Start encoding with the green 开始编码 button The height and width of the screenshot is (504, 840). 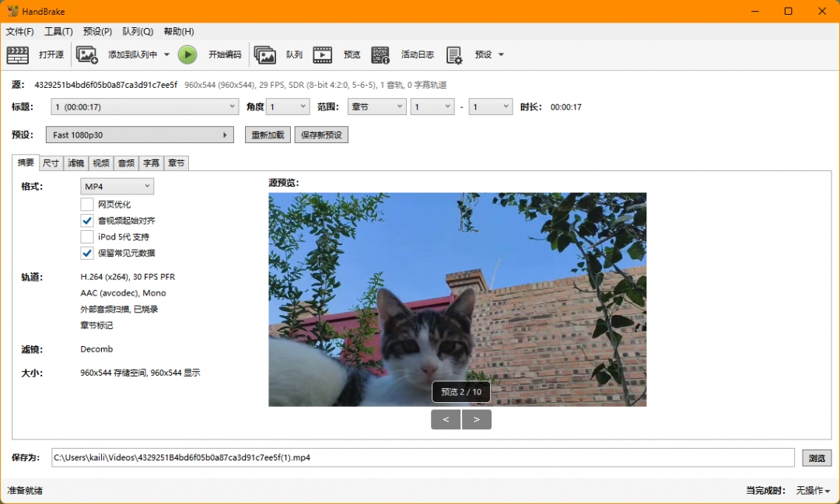pos(187,54)
